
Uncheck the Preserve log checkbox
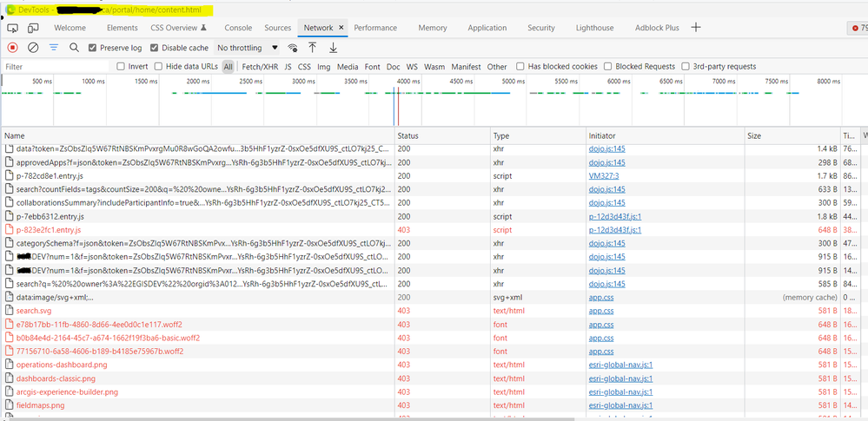coord(93,48)
